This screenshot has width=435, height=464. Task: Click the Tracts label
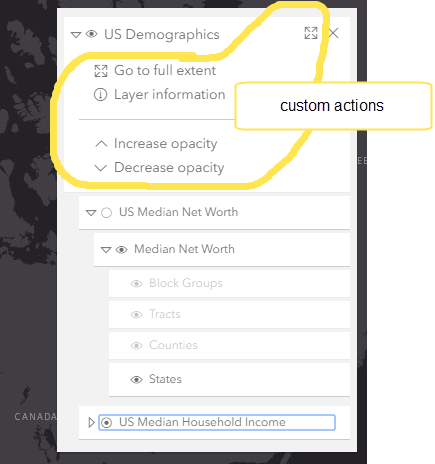tap(165, 314)
